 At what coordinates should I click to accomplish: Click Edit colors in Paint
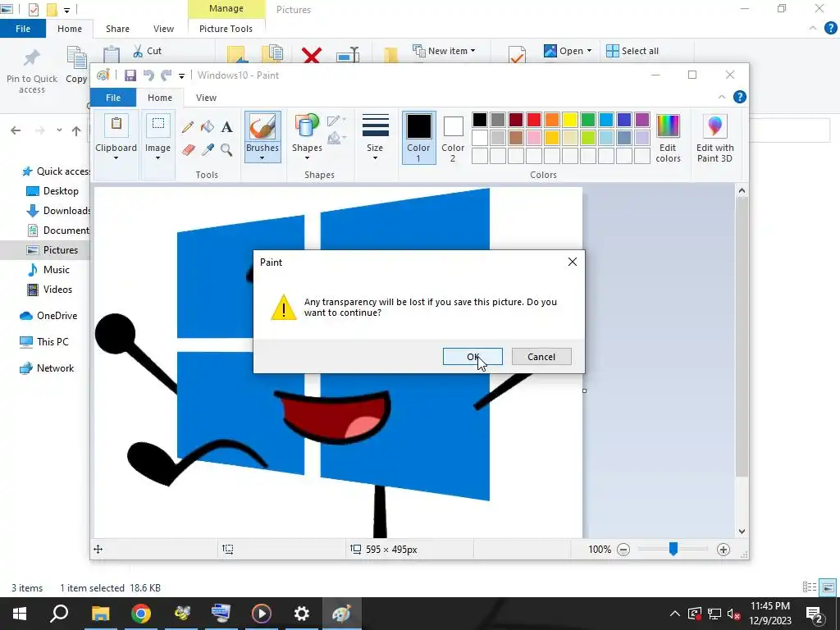click(668, 138)
